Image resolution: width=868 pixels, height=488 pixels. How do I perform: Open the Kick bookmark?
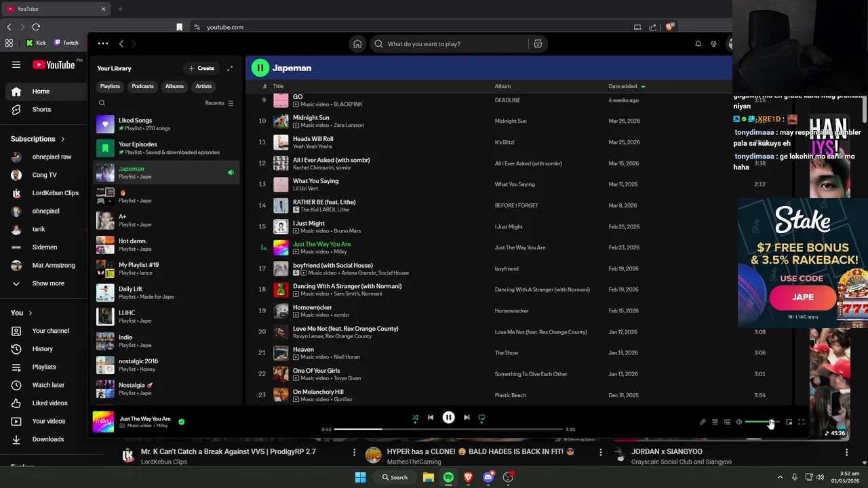pos(36,43)
